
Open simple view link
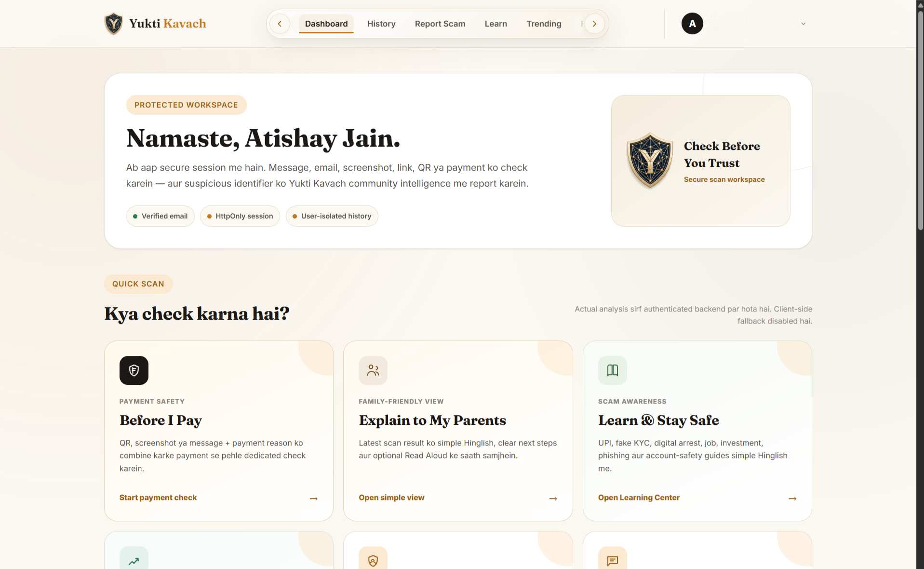391,498
